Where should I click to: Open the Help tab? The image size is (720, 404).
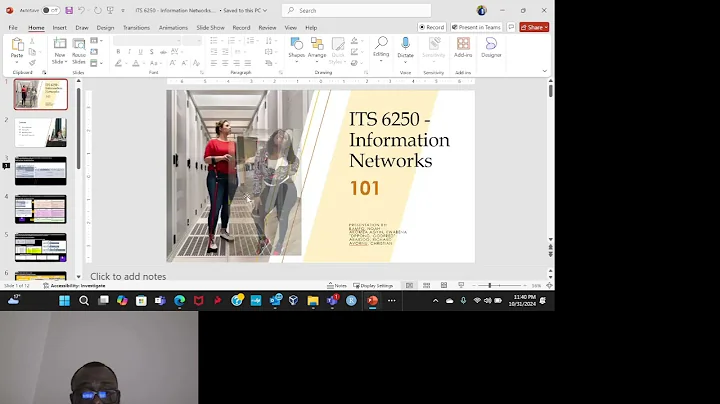tap(311, 28)
